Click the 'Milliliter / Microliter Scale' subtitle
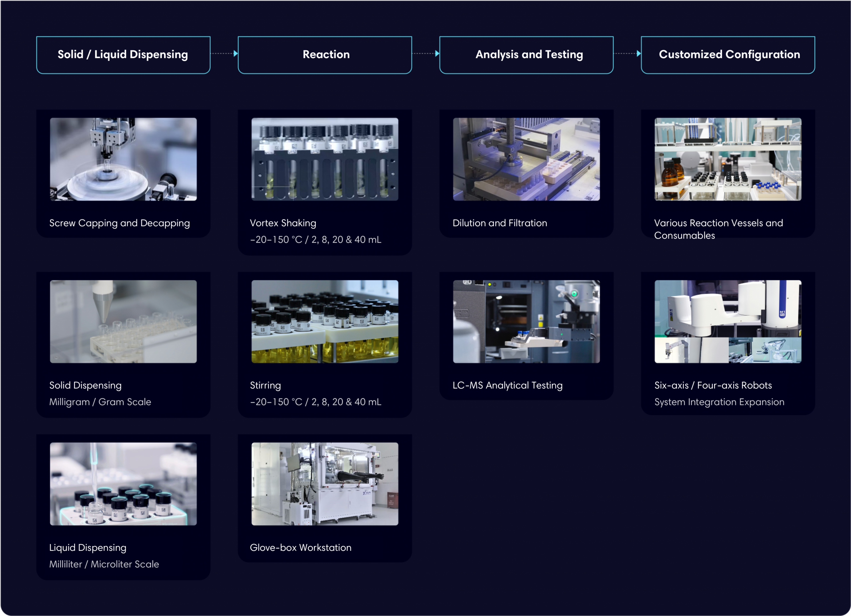Image resolution: width=851 pixels, height=616 pixels. point(104,564)
